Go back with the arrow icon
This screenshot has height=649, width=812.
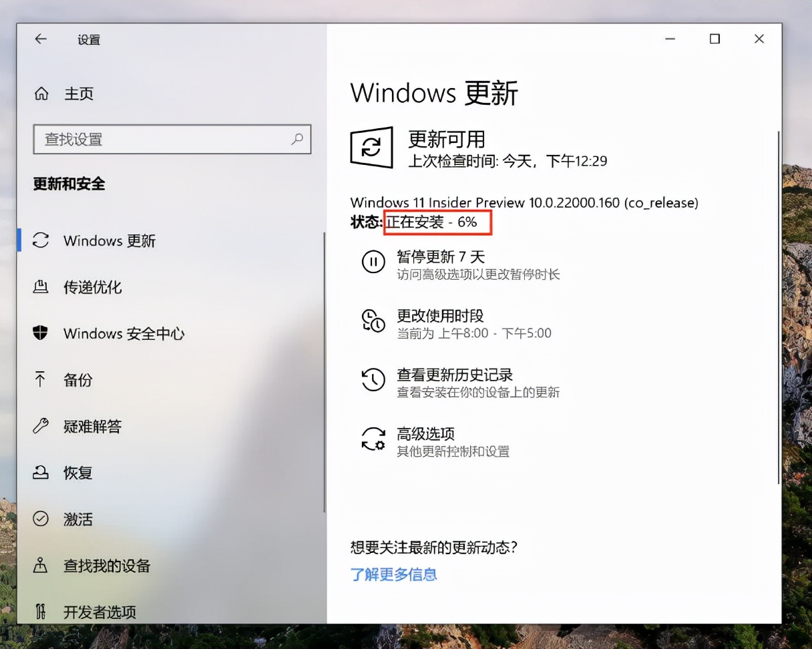(41, 39)
